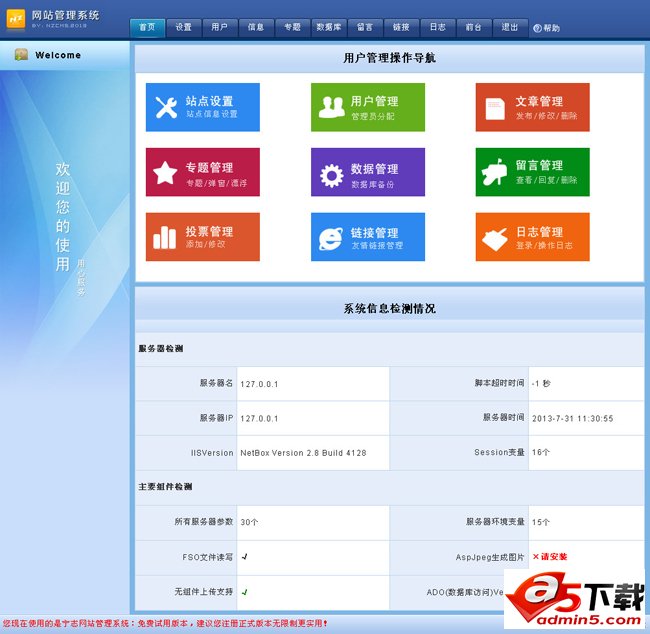Open the 首页 tab
This screenshot has height=634, width=650.
pyautogui.click(x=147, y=27)
